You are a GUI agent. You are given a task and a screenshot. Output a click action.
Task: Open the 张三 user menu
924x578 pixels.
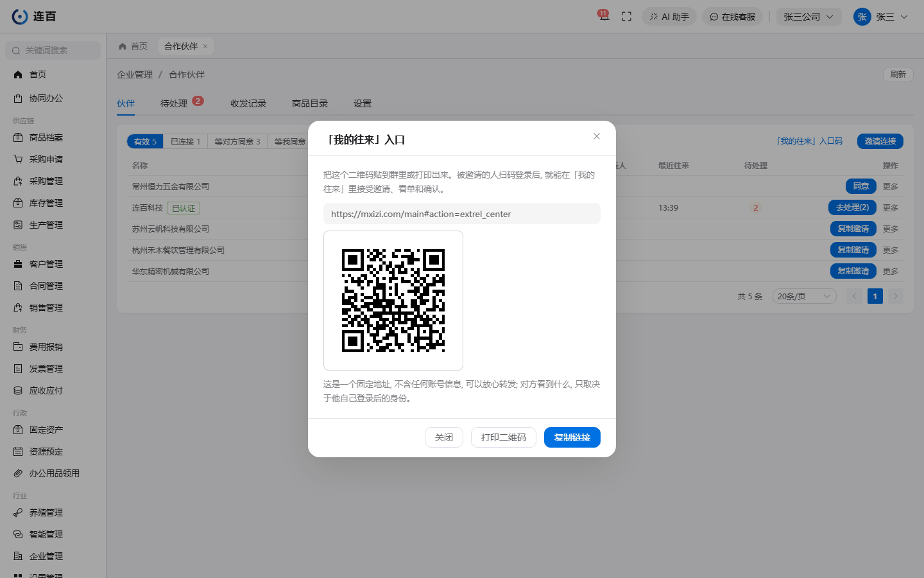tap(880, 17)
